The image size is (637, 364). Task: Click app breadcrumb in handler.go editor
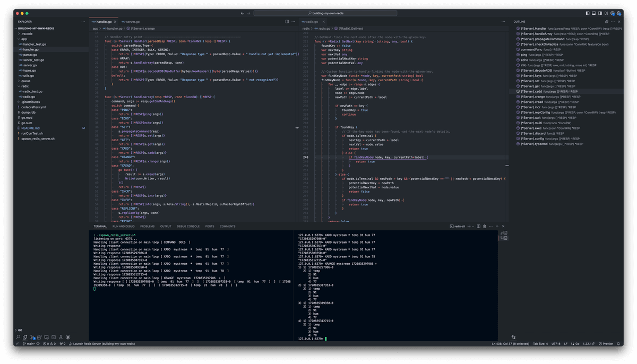click(x=96, y=29)
